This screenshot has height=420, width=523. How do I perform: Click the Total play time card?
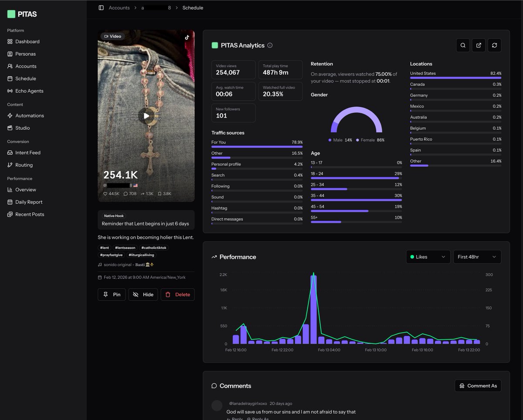point(280,70)
